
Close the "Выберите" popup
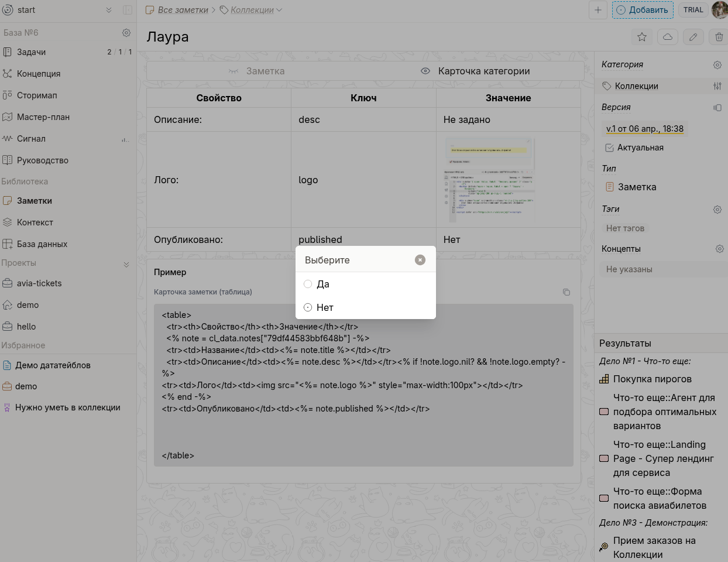pyautogui.click(x=420, y=260)
